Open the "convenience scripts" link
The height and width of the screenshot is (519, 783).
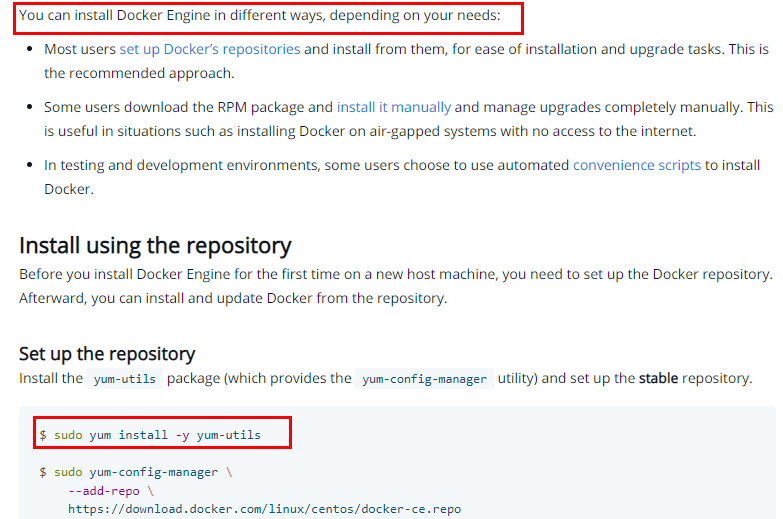[x=636, y=165]
